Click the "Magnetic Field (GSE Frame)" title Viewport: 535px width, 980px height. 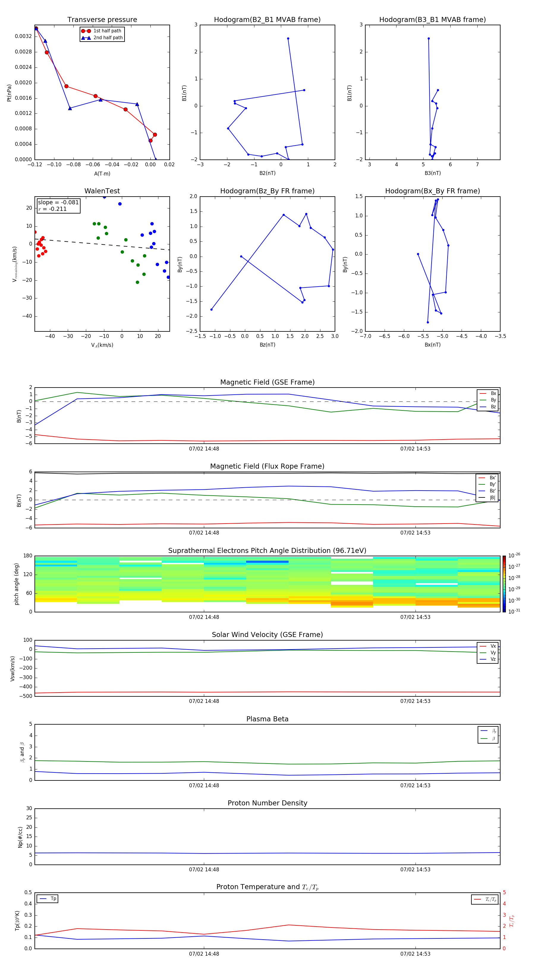pos(267,382)
